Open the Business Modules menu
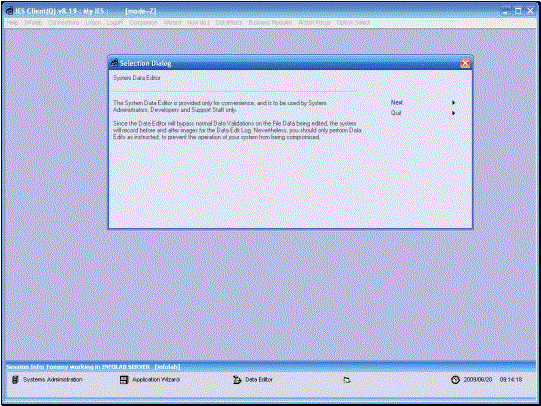This screenshot has width=541, height=406. pos(270,22)
